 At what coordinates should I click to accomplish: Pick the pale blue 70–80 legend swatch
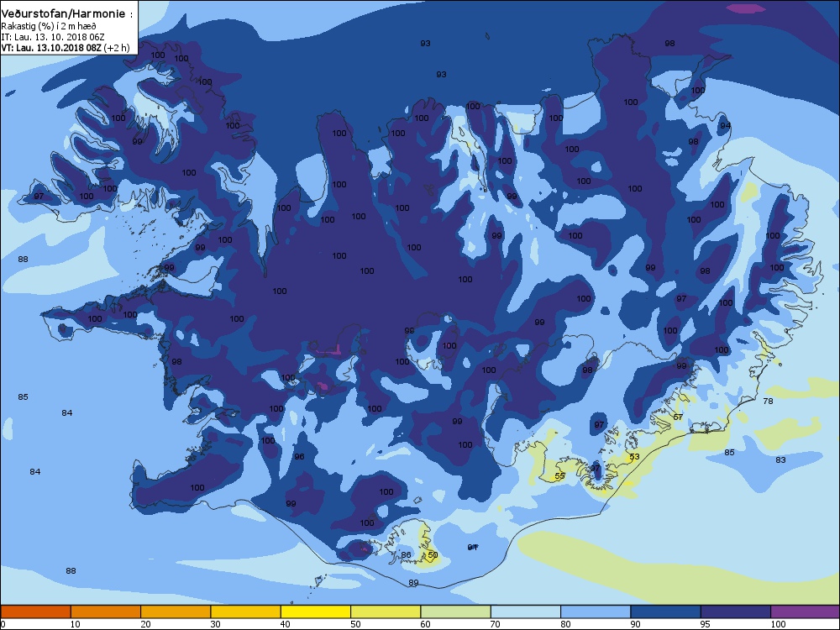coord(526,612)
